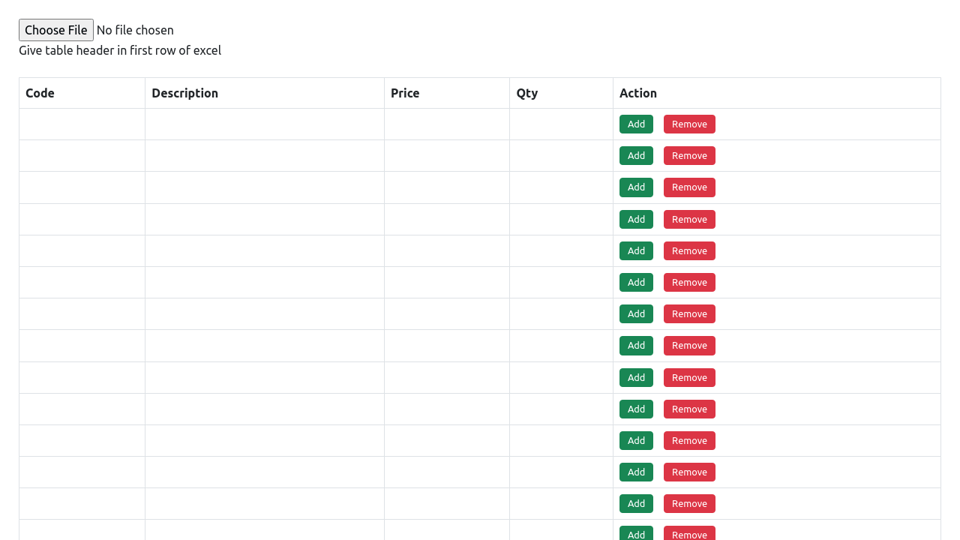Click Add in the twelfth table row

click(x=636, y=472)
